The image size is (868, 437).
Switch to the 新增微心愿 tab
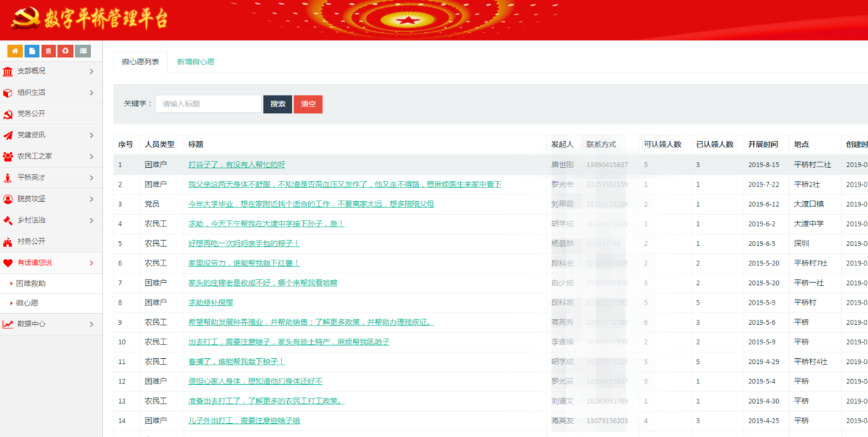coord(195,62)
